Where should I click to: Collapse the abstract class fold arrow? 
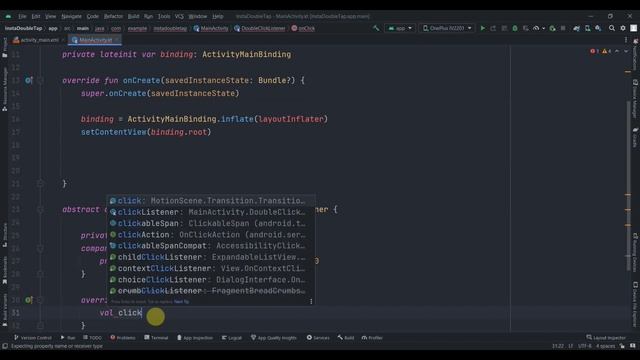(x=40, y=209)
